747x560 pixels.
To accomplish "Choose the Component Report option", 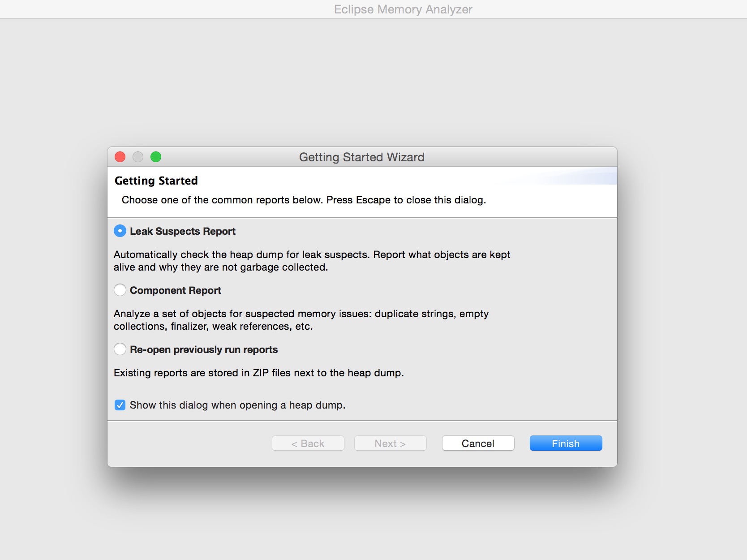I will [x=120, y=290].
